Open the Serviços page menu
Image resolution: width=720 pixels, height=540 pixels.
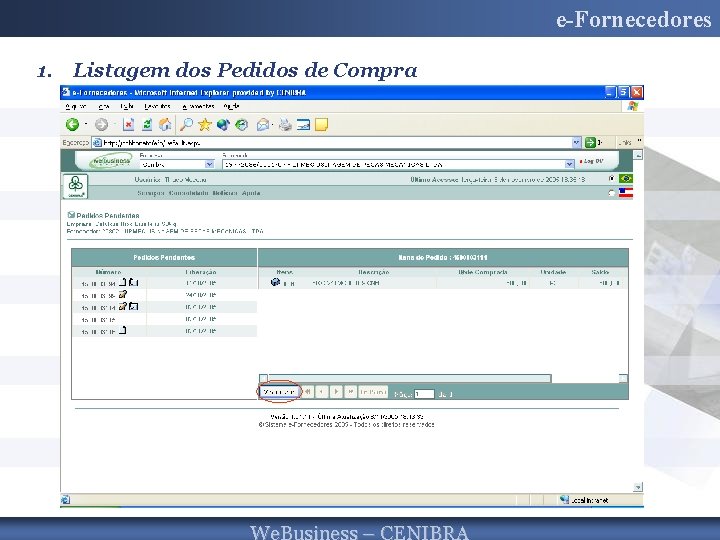coord(151,193)
